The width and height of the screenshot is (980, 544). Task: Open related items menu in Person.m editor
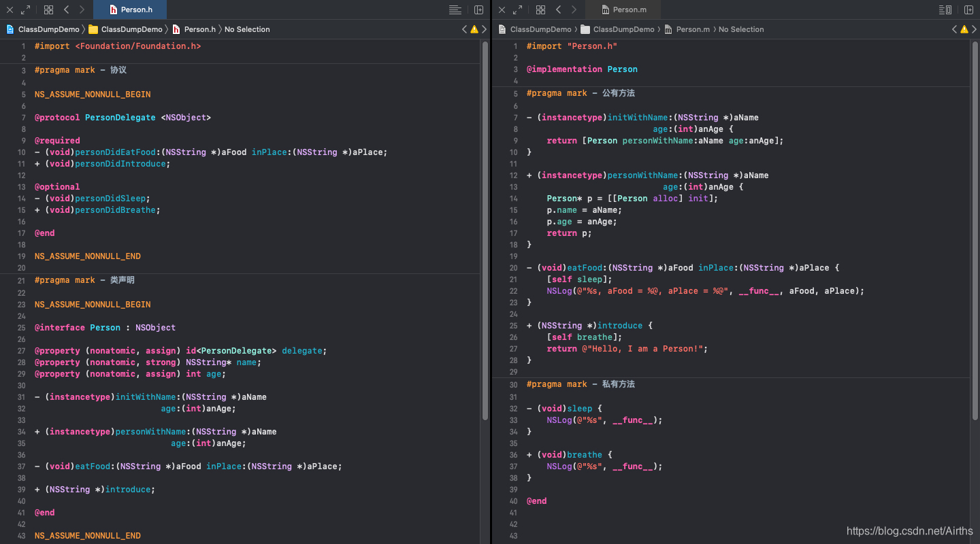coord(540,10)
